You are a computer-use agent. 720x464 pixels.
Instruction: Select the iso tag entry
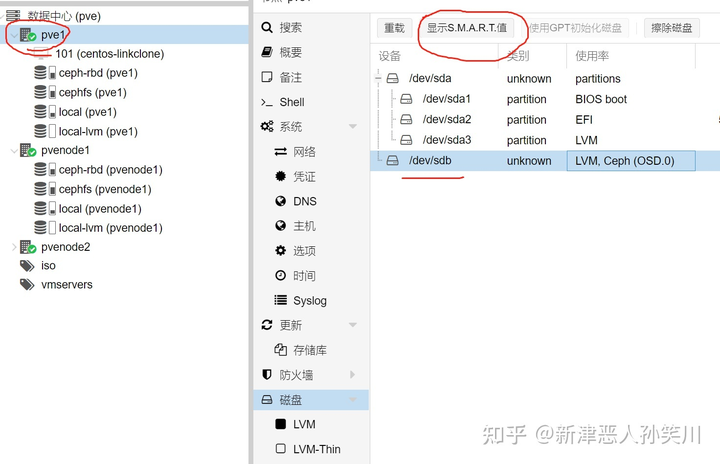click(x=48, y=266)
